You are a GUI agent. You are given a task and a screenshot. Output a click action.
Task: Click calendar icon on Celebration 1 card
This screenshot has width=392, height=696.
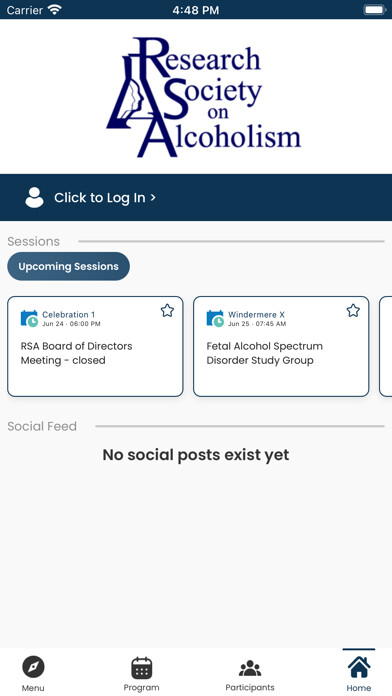point(29,319)
